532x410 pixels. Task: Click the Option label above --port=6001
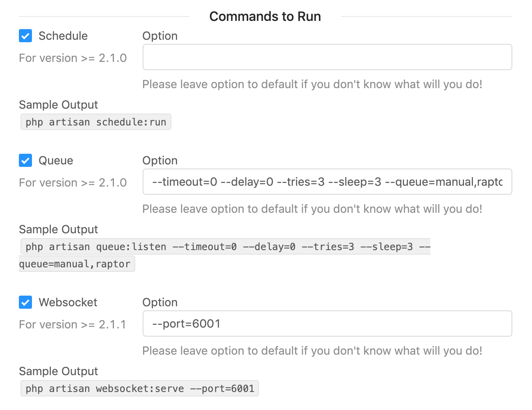160,302
